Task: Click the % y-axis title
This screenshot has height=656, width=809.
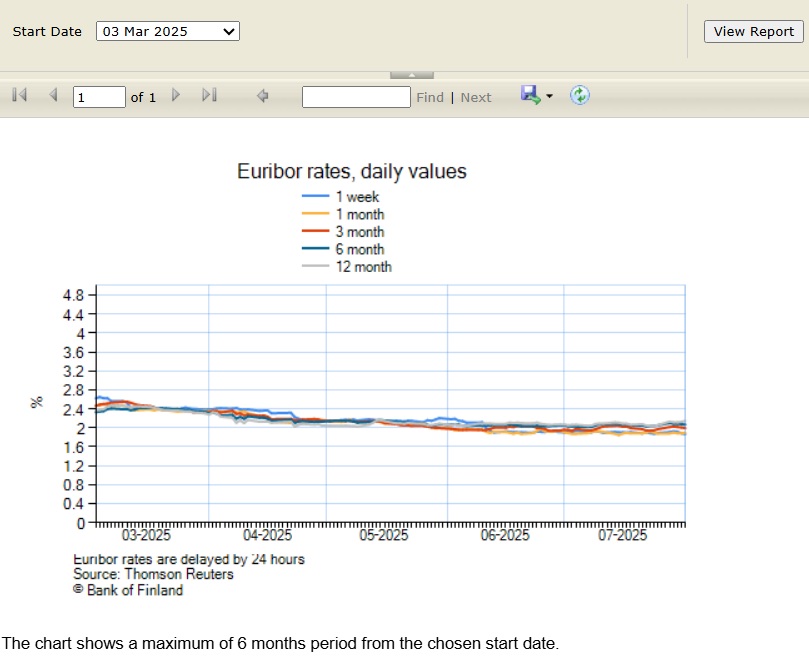Action: pyautogui.click(x=37, y=402)
